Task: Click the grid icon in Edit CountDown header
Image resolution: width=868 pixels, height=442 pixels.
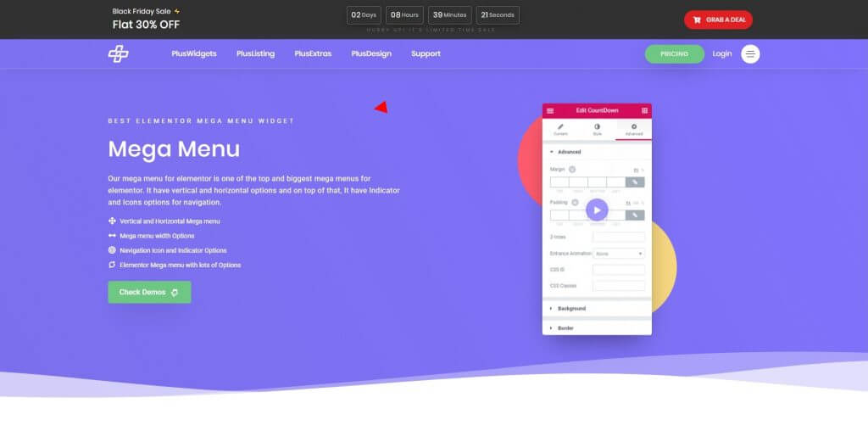Action: [644, 111]
